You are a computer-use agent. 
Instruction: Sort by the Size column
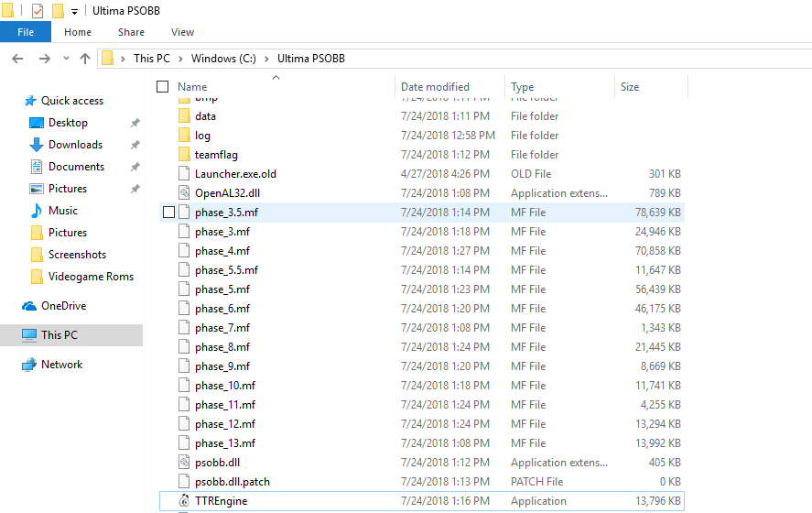coord(630,86)
